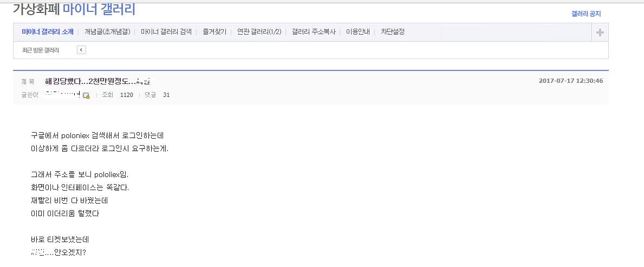
Task: Click the 마이너 갤러리 heading link
Action: tap(99, 9)
